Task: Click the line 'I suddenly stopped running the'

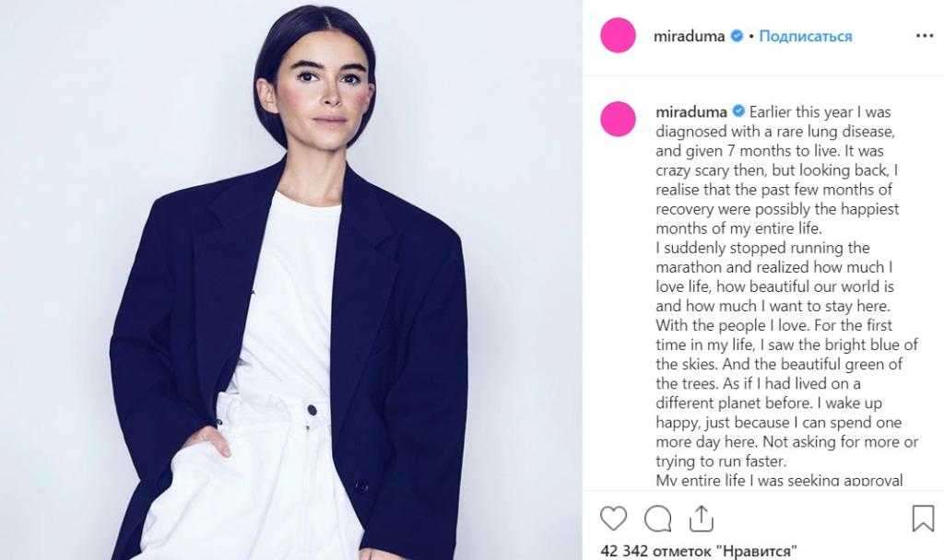Action: click(762, 248)
